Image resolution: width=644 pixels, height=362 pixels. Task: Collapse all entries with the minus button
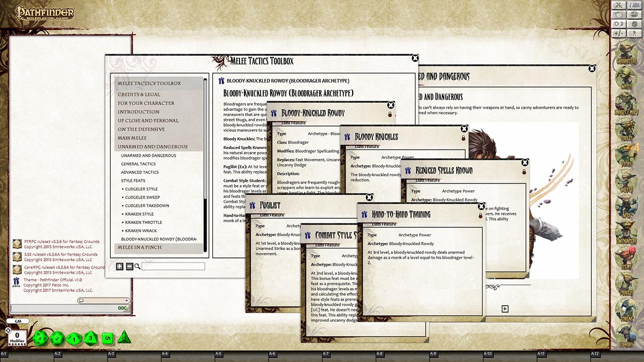129,266
